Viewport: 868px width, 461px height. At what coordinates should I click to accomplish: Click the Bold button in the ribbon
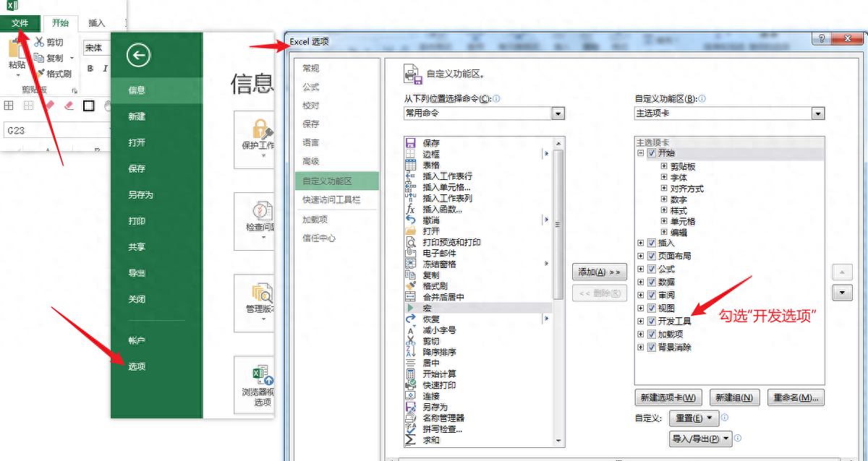click(90, 69)
